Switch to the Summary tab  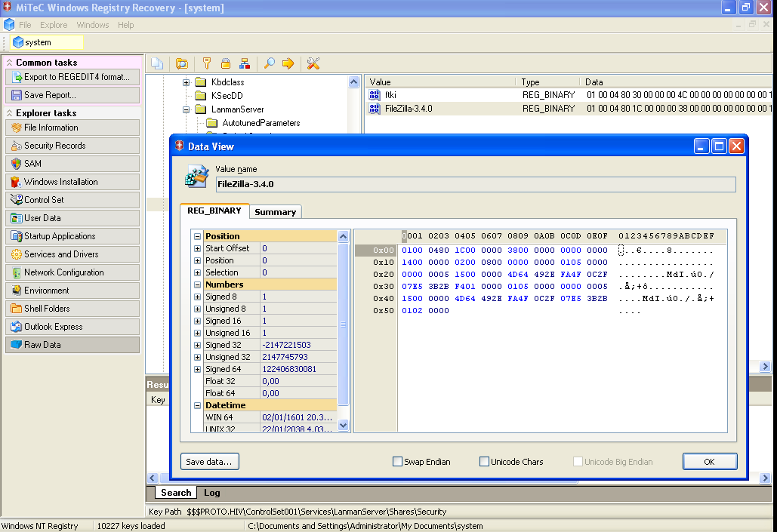(275, 212)
